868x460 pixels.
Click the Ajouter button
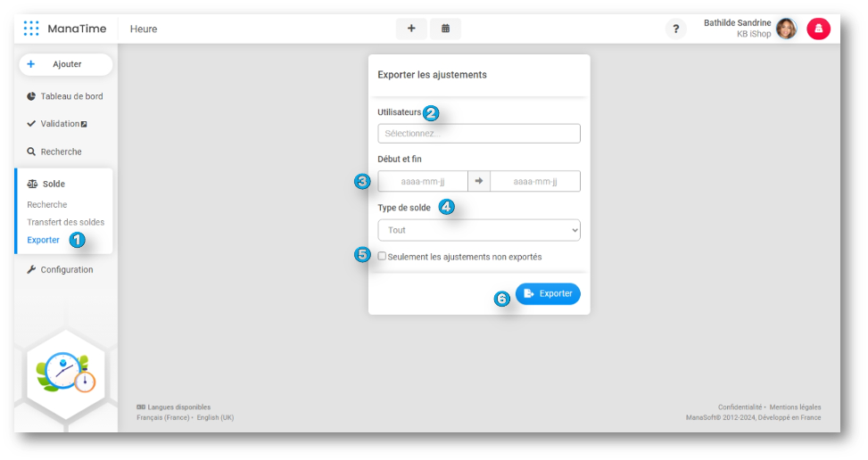pos(65,64)
